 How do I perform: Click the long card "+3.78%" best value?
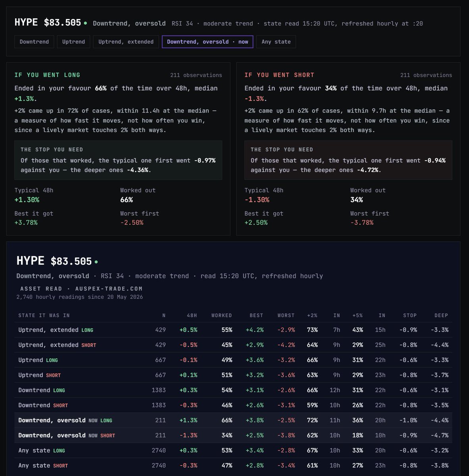tap(26, 223)
